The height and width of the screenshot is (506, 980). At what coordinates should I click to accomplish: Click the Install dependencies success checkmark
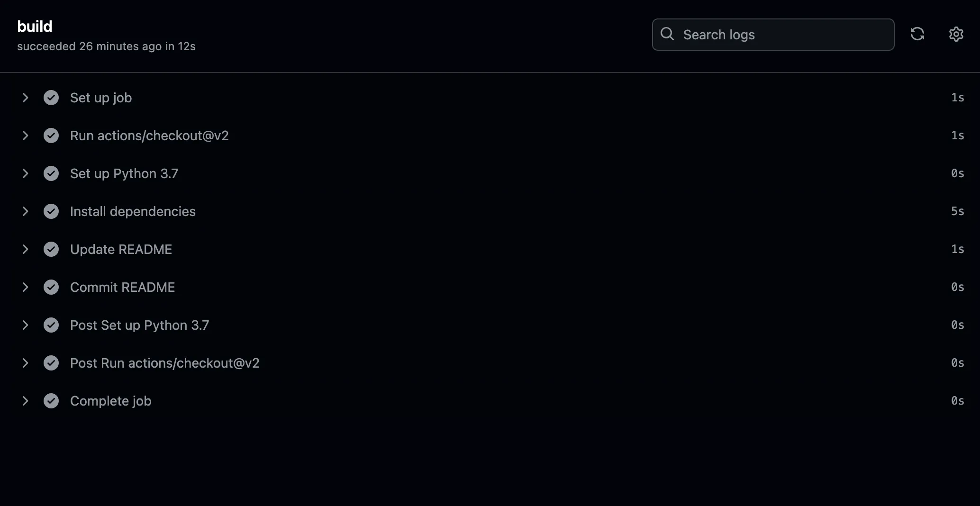pos(51,211)
